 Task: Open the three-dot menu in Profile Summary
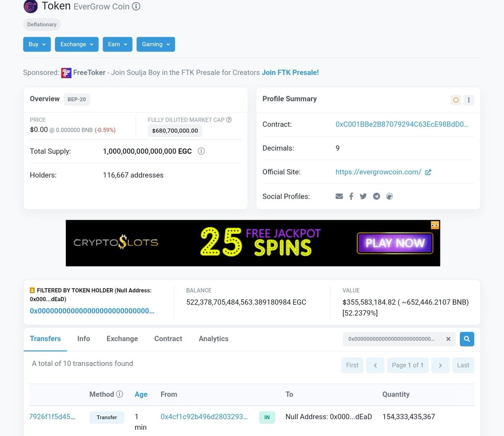pos(469,100)
